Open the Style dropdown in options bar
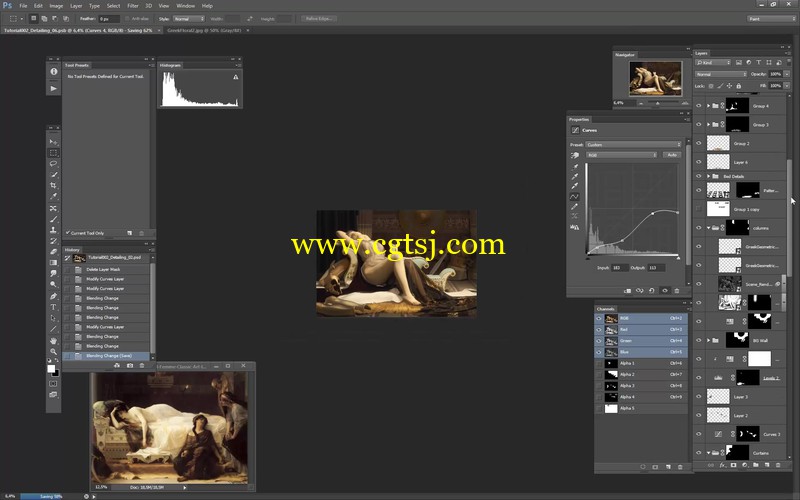800x500 pixels. 189,19
